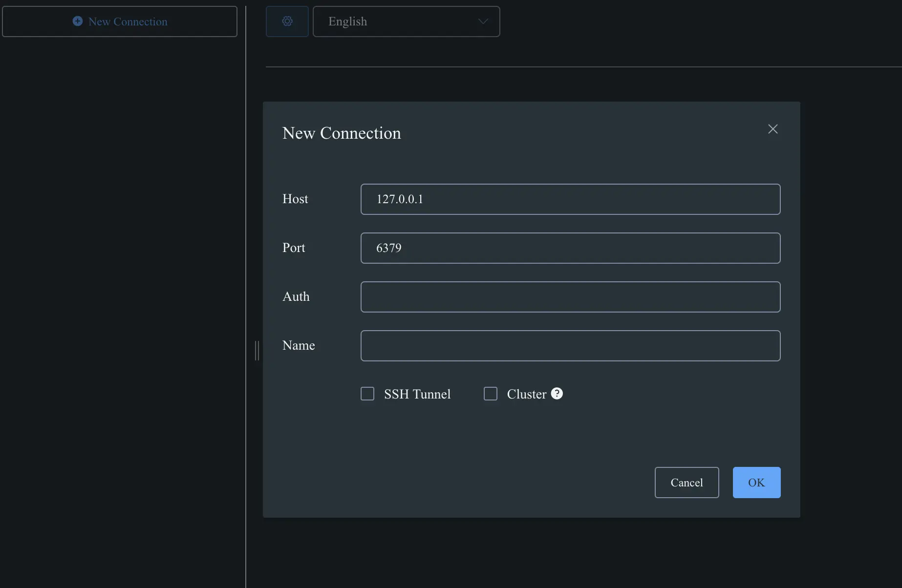Image resolution: width=902 pixels, height=588 pixels.
Task: Click the SSH Tunnel checkbox square
Action: coord(367,394)
